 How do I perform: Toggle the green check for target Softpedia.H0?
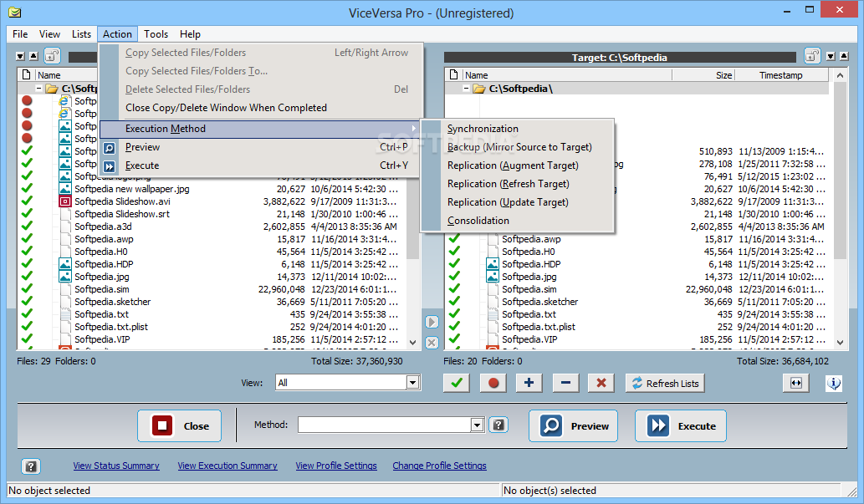[x=454, y=252]
